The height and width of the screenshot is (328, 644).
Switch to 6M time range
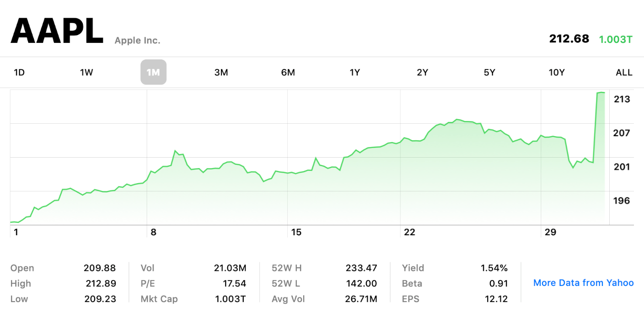click(288, 72)
